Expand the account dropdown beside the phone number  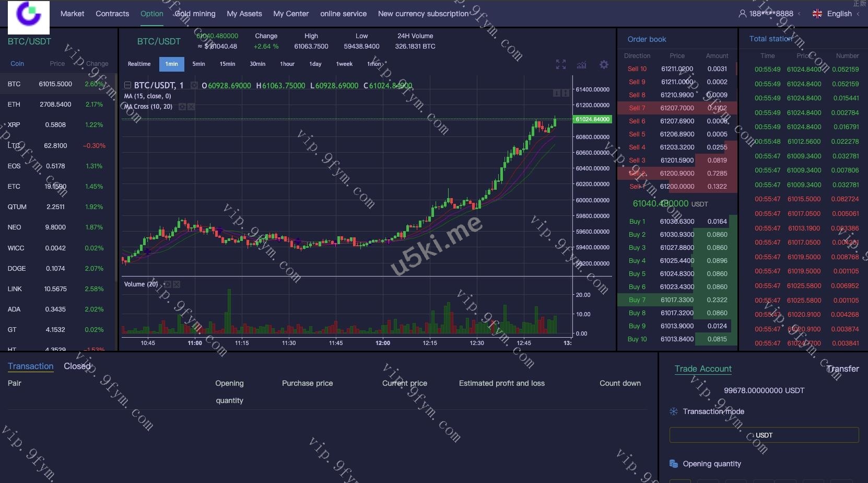799,14
